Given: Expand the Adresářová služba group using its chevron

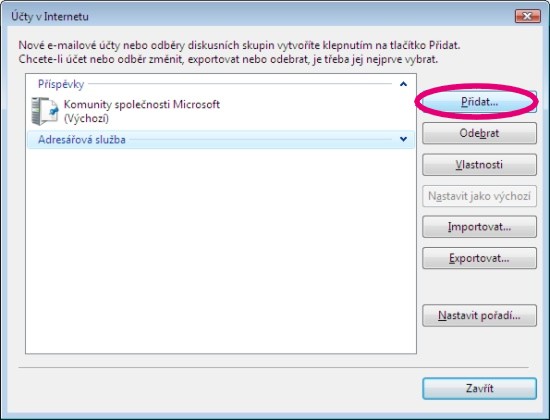Looking at the screenshot, I should tap(403, 139).
